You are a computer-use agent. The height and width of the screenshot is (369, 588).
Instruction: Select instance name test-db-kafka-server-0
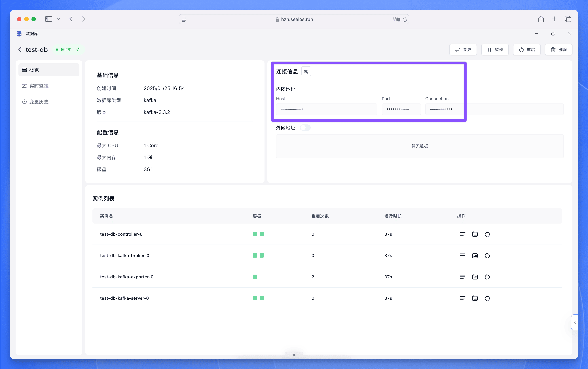point(124,298)
